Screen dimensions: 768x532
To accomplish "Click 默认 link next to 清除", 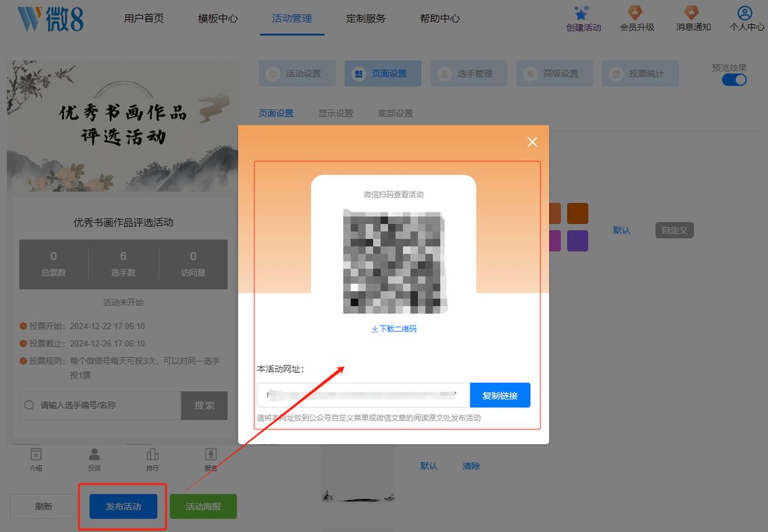I will click(429, 466).
